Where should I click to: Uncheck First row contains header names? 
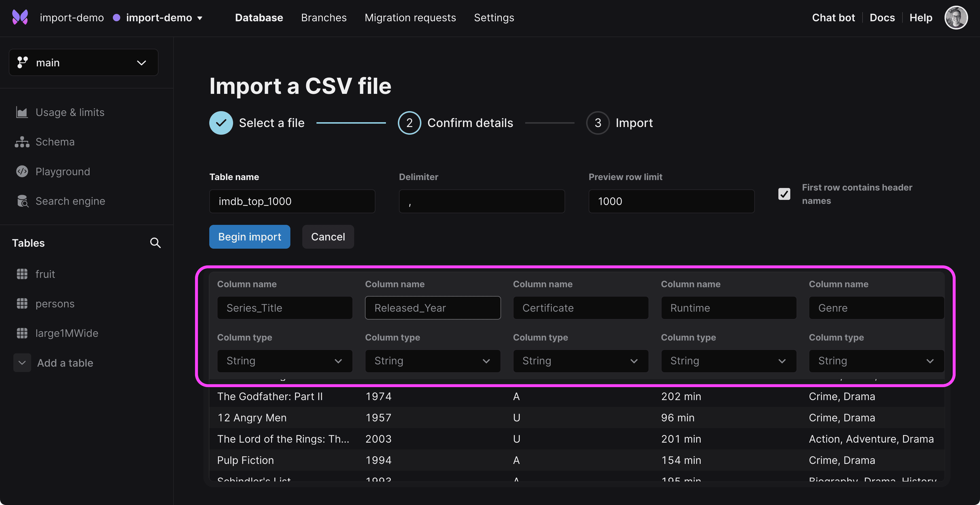pos(784,194)
